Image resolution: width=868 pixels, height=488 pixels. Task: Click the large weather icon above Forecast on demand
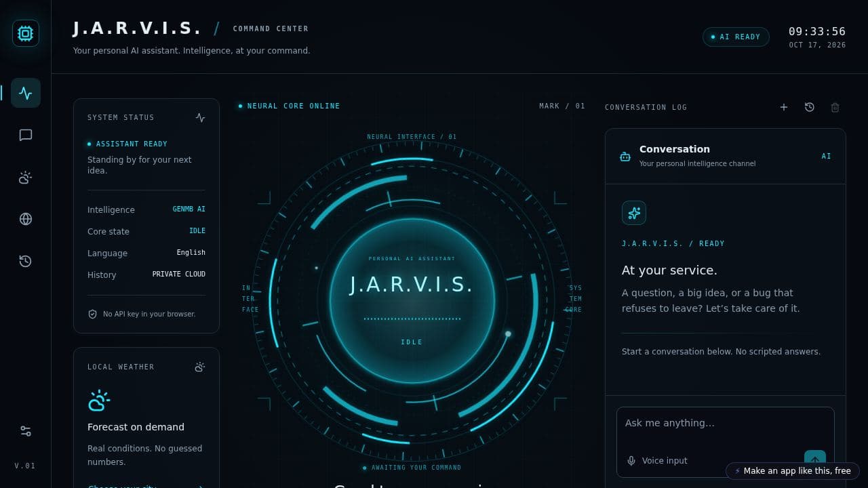click(99, 401)
